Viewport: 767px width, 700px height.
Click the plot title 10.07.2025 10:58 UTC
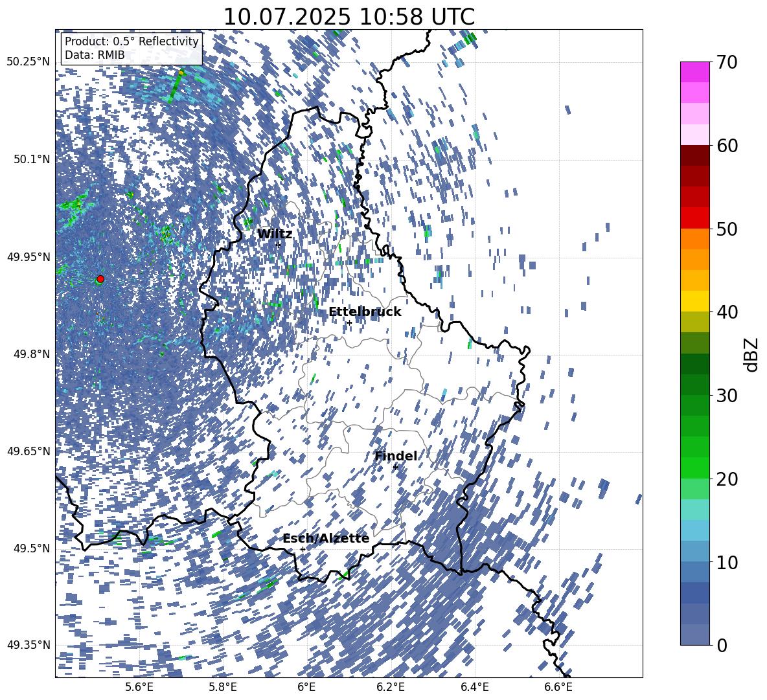pyautogui.click(x=349, y=17)
